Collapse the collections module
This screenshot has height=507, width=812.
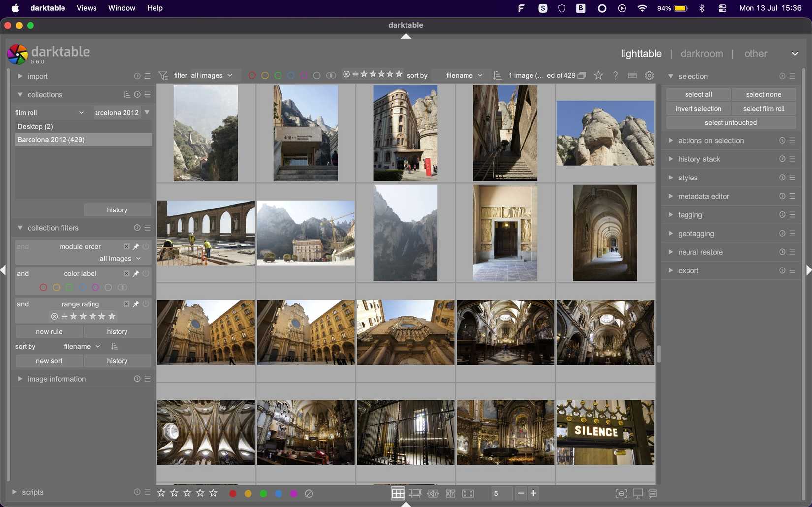tap(20, 95)
